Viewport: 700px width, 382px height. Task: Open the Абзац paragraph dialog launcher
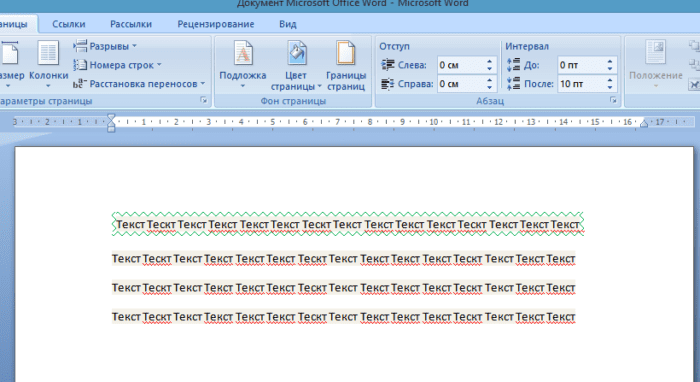pos(613,100)
